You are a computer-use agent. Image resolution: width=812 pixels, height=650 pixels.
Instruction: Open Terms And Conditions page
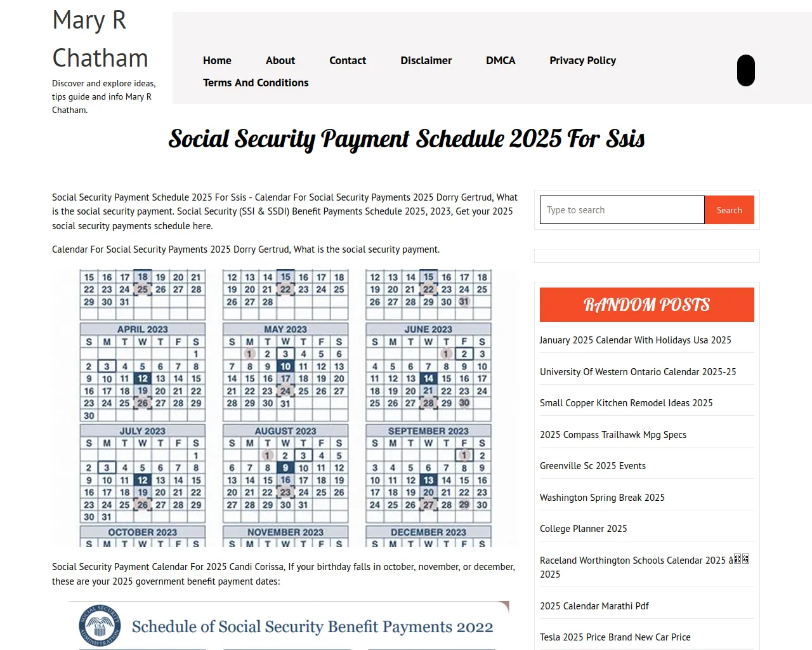coord(256,83)
